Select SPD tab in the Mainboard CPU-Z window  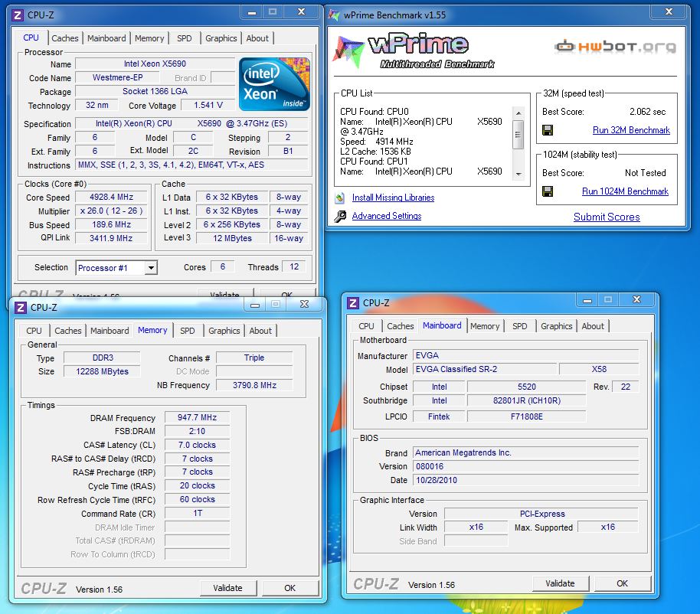pos(520,326)
